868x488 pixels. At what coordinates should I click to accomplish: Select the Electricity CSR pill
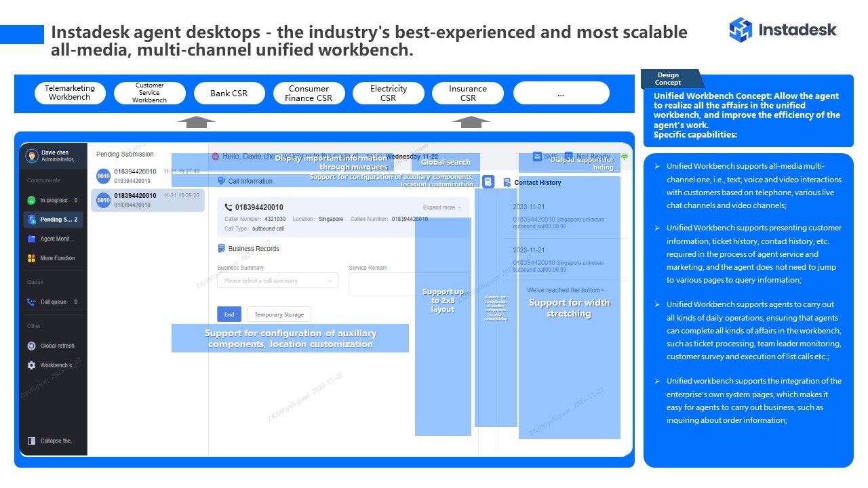point(389,93)
